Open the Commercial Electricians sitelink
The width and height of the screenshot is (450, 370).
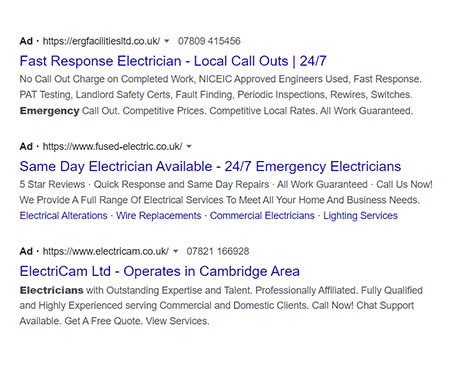click(262, 216)
